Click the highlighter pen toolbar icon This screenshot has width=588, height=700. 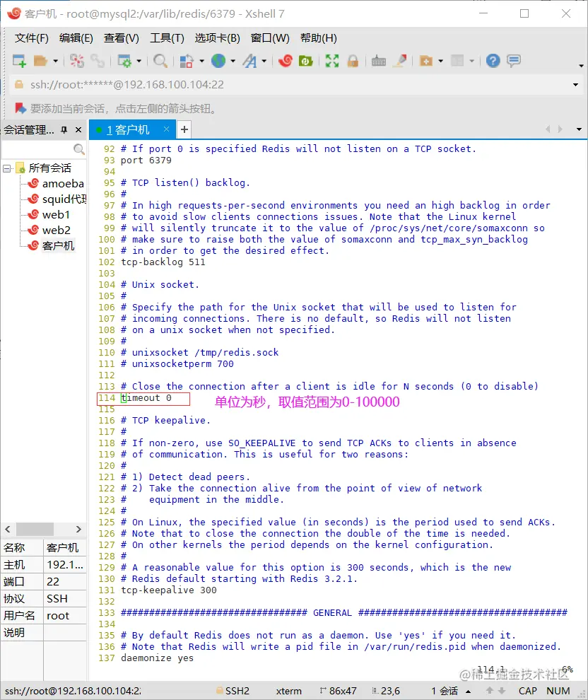point(400,61)
